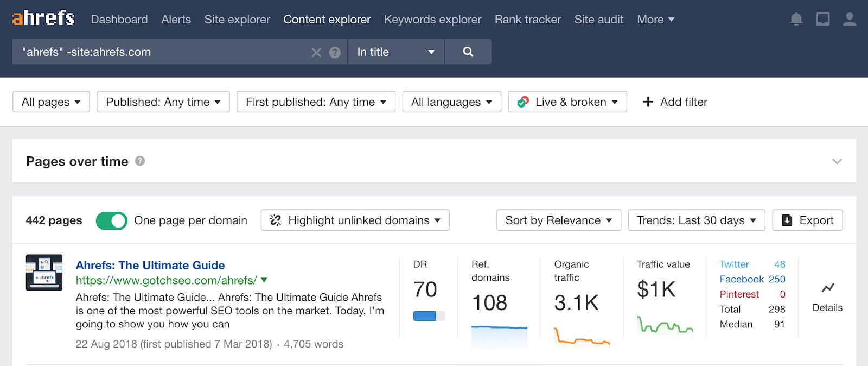Click the unlinked-domains broken link icon
The height and width of the screenshot is (366, 868).
pyautogui.click(x=276, y=220)
